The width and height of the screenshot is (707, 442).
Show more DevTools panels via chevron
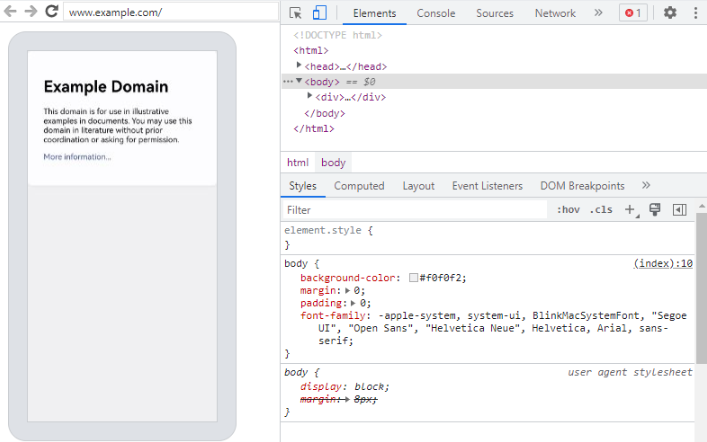pos(598,13)
